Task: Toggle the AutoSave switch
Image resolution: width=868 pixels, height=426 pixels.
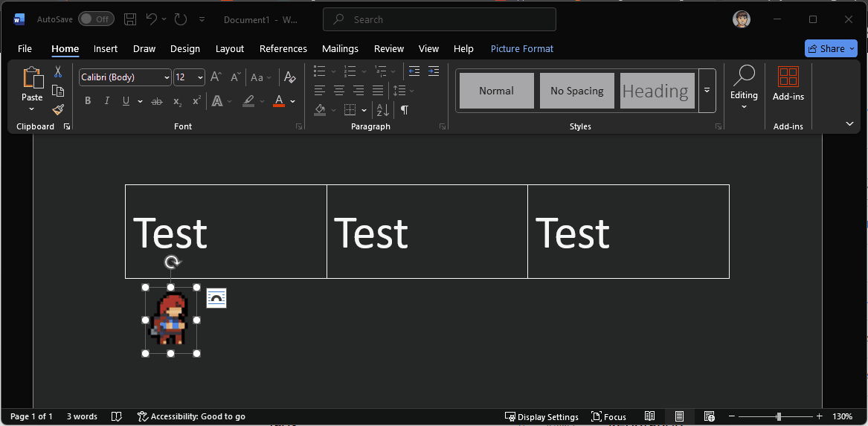Action: point(96,19)
